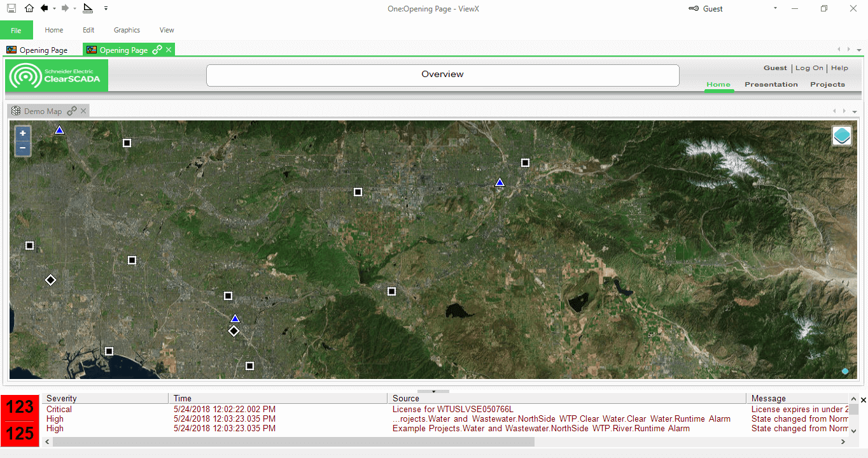Image resolution: width=868 pixels, height=458 pixels.
Task: Click the alarm list horizontal scrollbar
Action: pos(293,441)
